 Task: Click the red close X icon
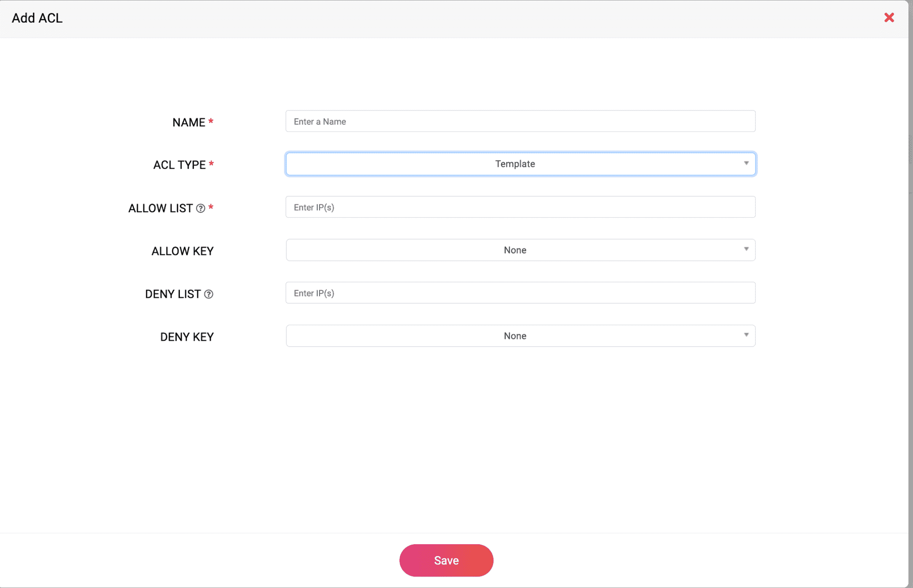tap(889, 17)
